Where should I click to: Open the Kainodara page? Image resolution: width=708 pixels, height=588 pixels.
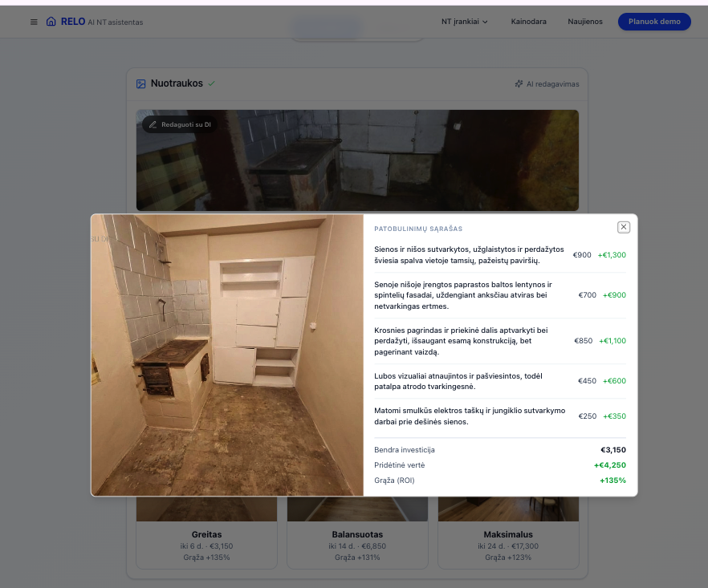coord(528,22)
